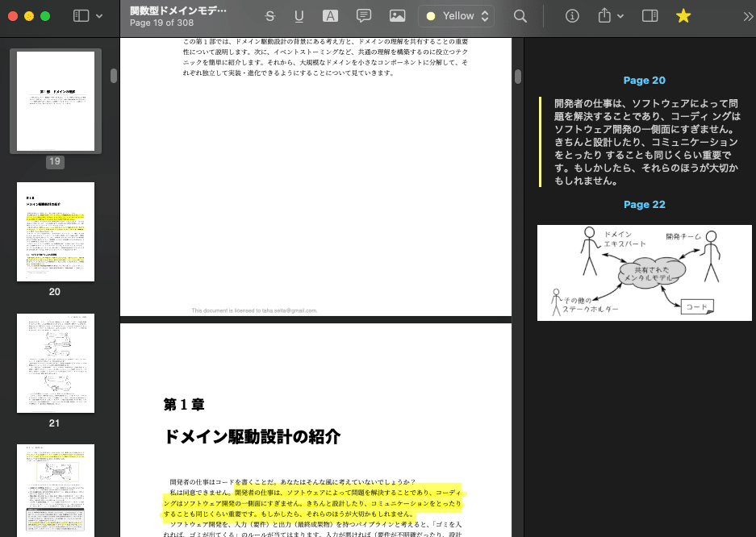
Task: Select page 20 thumbnail
Action: (x=56, y=231)
